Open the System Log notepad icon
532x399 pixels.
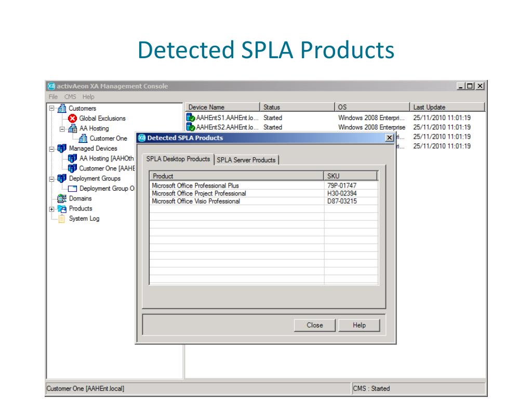(x=62, y=219)
